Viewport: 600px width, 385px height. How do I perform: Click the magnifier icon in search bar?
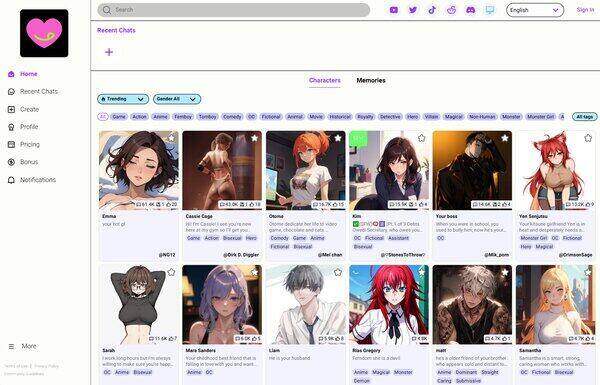[x=107, y=10]
